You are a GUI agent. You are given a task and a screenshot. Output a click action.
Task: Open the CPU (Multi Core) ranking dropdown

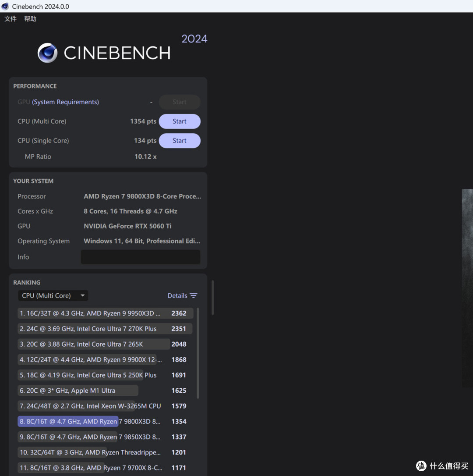click(53, 295)
